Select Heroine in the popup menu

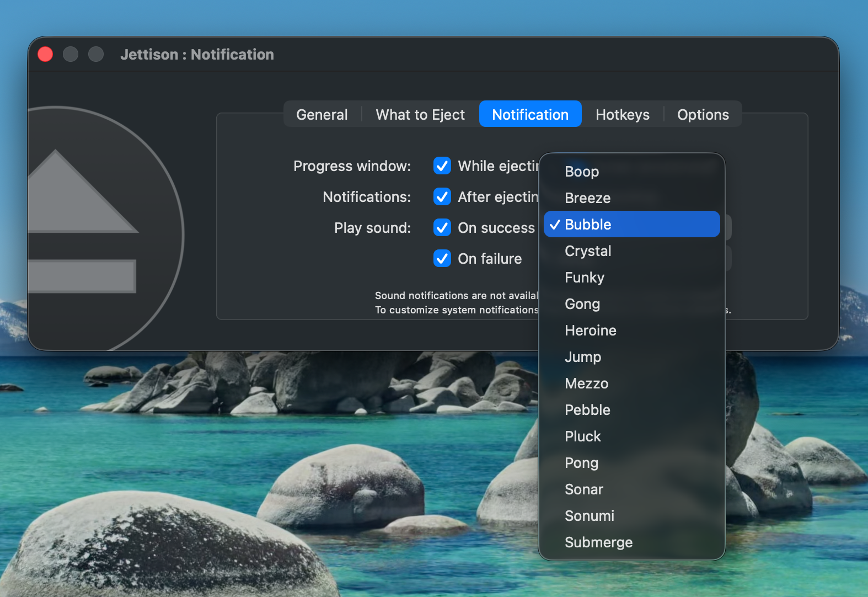coord(632,331)
